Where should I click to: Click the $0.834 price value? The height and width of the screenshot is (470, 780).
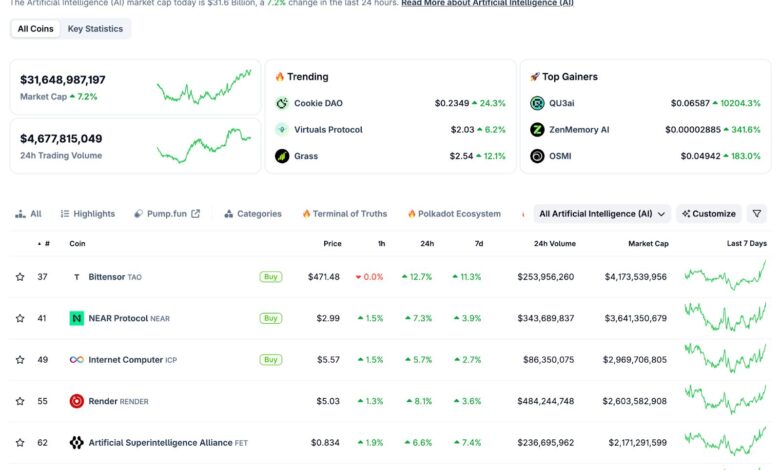325,443
